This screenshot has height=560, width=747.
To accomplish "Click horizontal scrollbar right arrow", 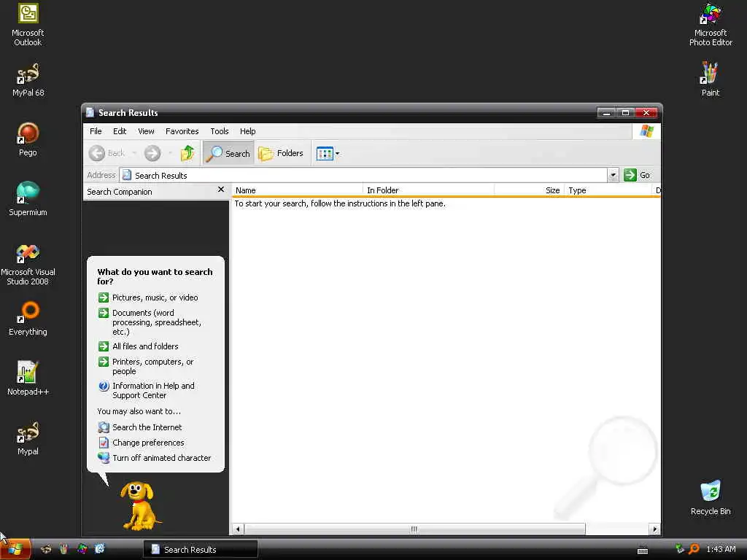I will (x=654, y=529).
